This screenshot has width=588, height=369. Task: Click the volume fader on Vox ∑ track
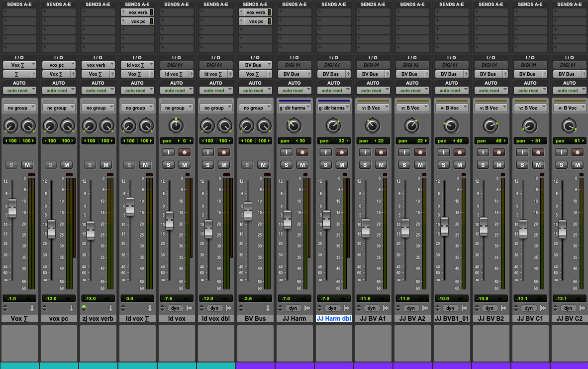point(12,208)
